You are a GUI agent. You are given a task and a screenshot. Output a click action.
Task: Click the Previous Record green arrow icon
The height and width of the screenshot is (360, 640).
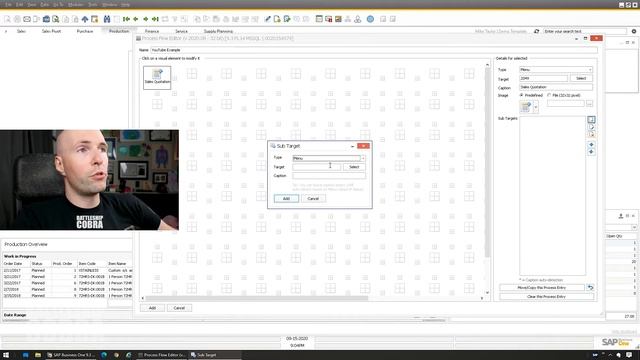(x=136, y=19)
